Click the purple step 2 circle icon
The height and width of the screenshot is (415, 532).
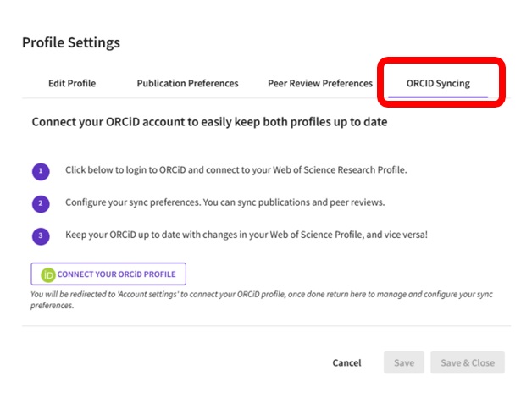[41, 204]
